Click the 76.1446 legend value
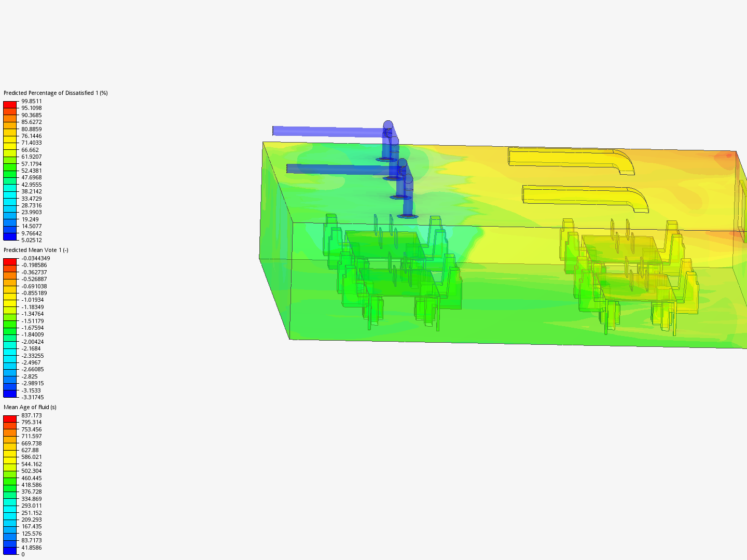This screenshot has width=747, height=560. point(32,136)
